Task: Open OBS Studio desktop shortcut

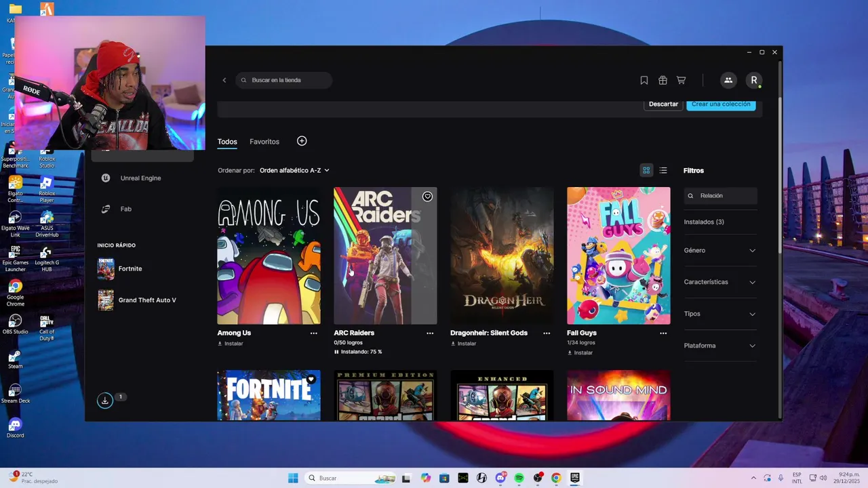Action: (x=15, y=324)
